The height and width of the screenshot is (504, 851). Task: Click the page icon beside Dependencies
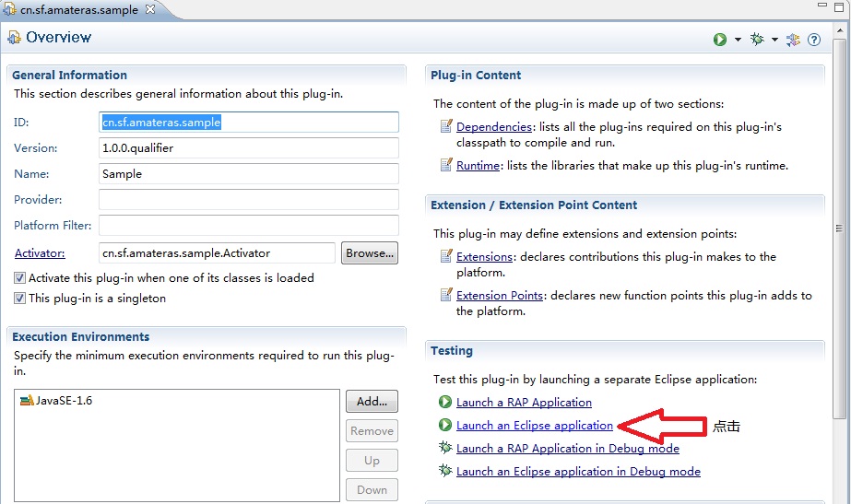click(446, 126)
